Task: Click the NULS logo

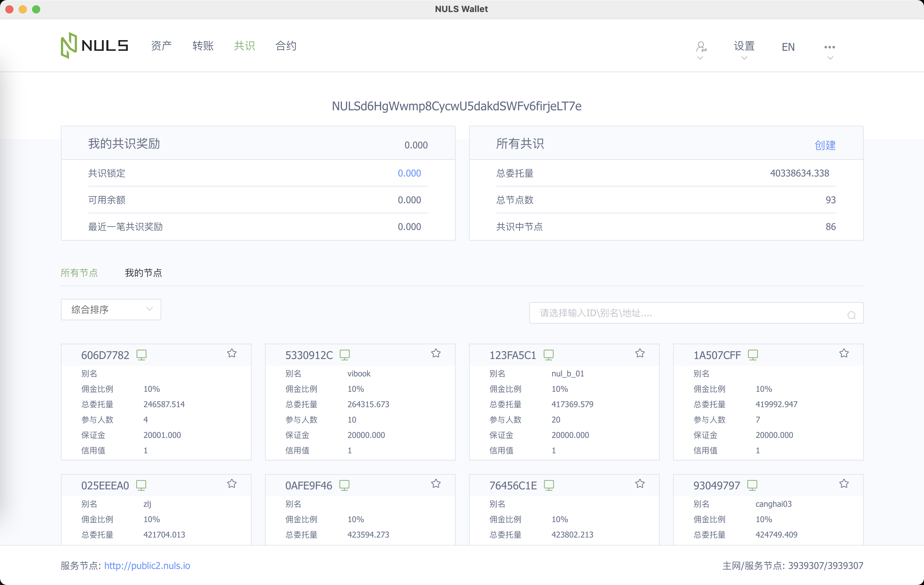Action: coord(94,45)
